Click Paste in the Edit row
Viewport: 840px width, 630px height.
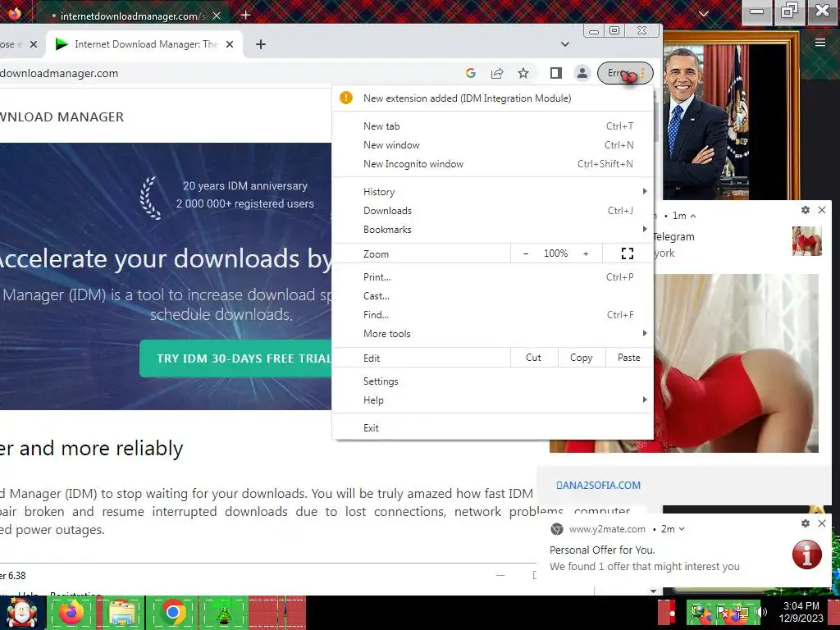[x=629, y=358]
